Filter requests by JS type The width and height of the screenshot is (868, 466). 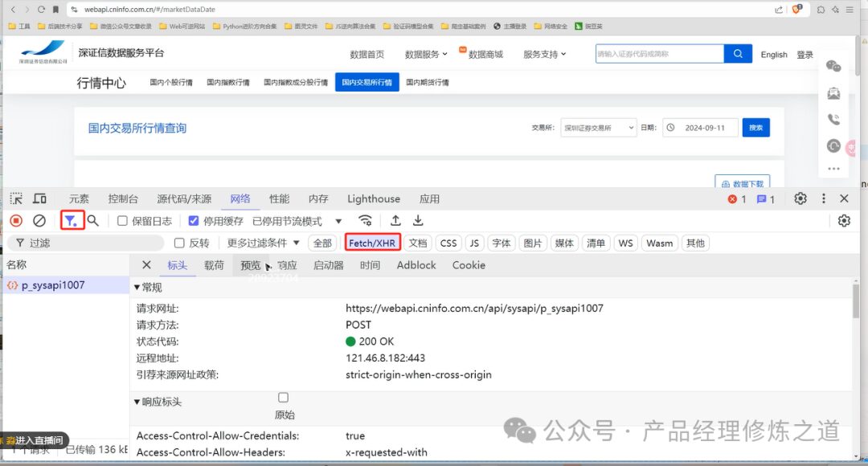point(474,243)
